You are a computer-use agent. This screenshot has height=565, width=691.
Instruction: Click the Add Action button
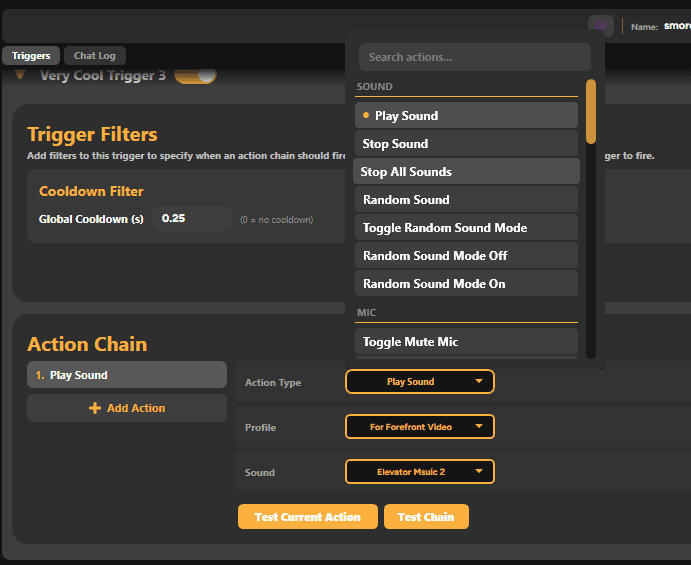(x=127, y=408)
